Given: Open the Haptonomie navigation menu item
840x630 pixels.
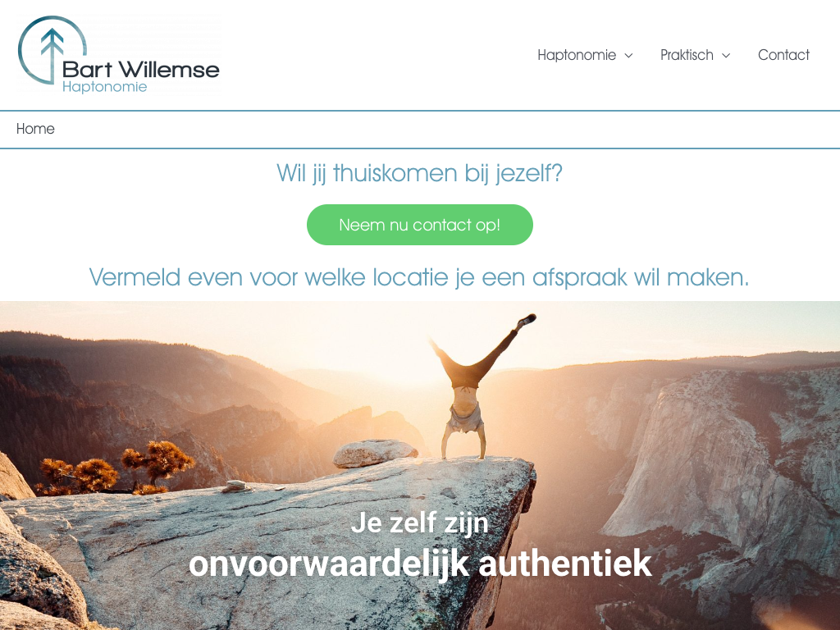Looking at the screenshot, I should tap(577, 55).
